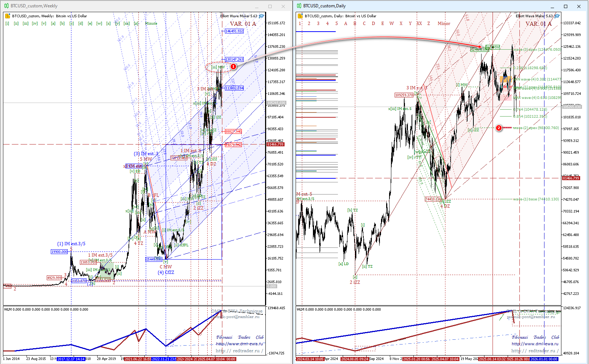Click red circle marker 1 on Weekly chart
This screenshot has width=589, height=364.
click(233, 67)
